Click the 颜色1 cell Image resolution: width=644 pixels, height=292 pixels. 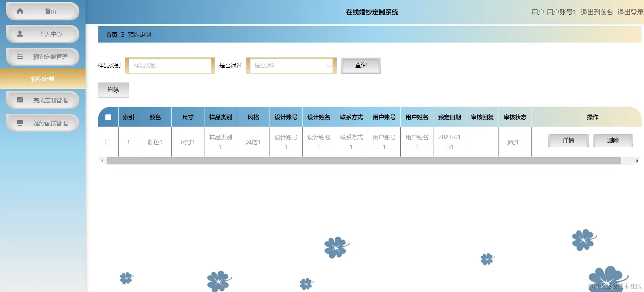click(x=155, y=142)
